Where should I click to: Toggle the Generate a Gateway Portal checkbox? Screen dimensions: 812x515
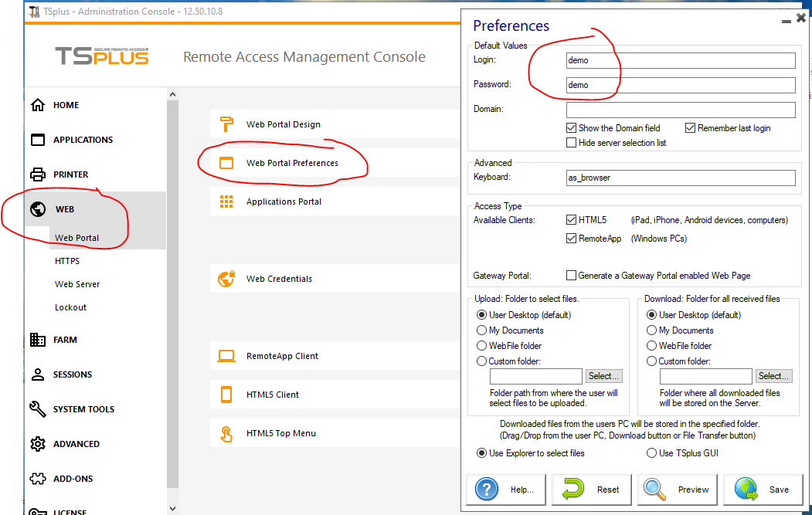point(572,276)
